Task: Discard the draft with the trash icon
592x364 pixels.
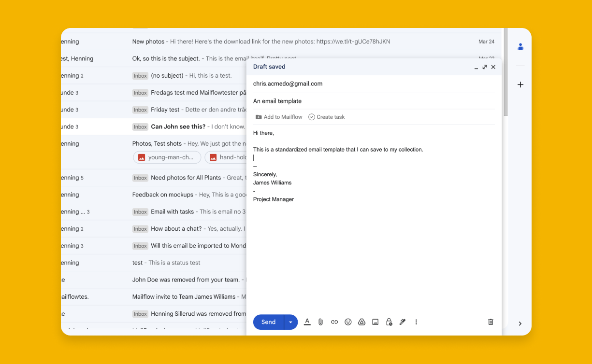Action: (x=491, y=322)
